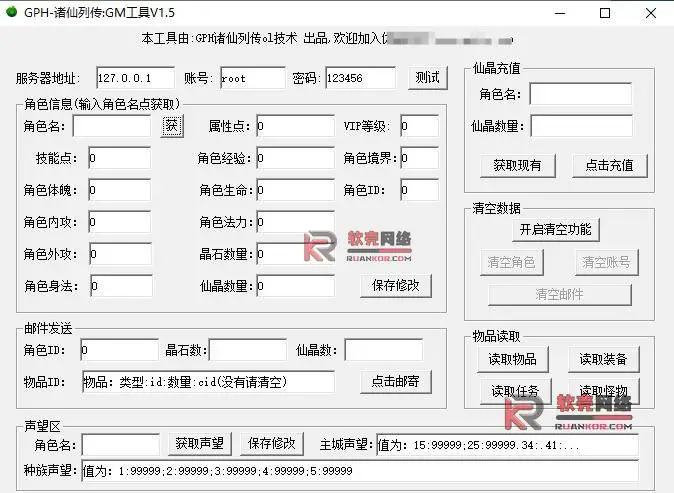Focus the 角色体魄 input field
Screen dimensions: 674x493
(119, 190)
